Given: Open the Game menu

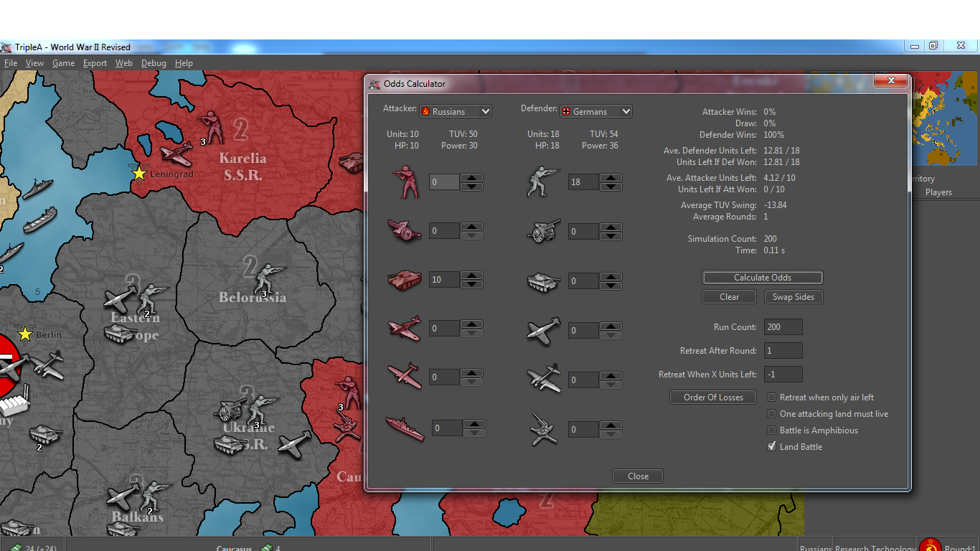Looking at the screenshot, I should pos(63,63).
